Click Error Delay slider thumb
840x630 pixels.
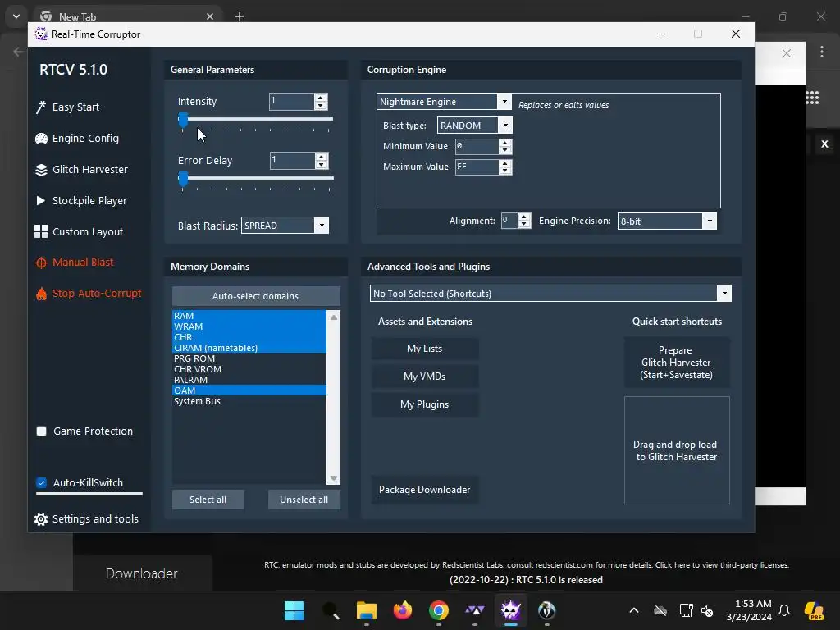[x=183, y=179]
